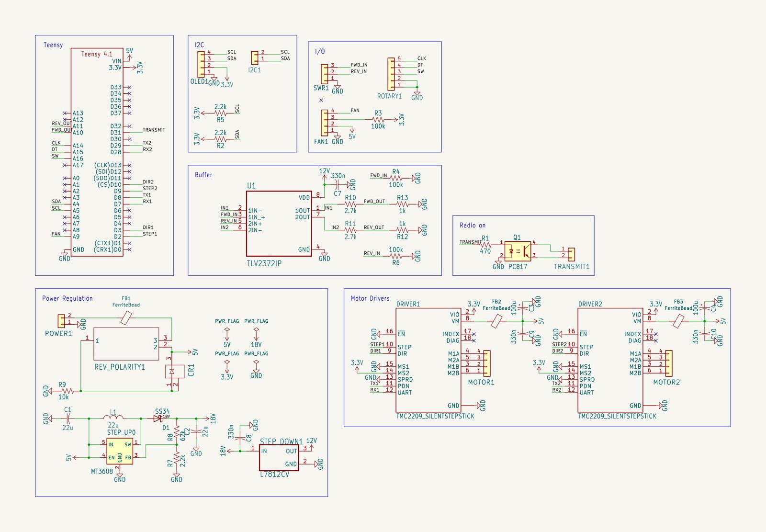Click the I2C section title
The height and width of the screenshot is (532, 766).
(x=199, y=45)
